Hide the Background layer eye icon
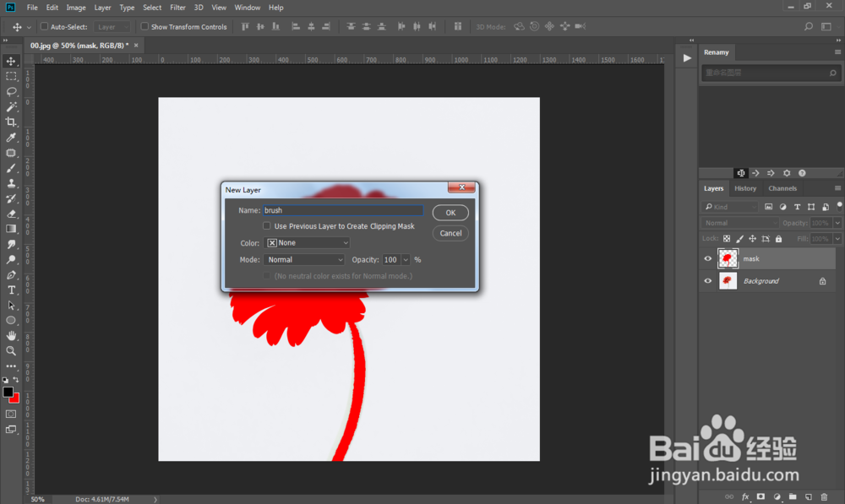845x504 pixels. point(708,281)
